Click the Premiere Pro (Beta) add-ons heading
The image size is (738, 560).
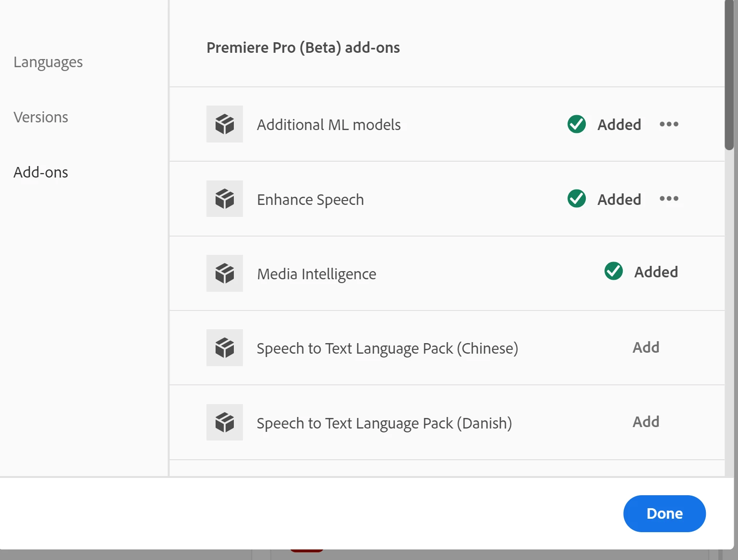(303, 48)
